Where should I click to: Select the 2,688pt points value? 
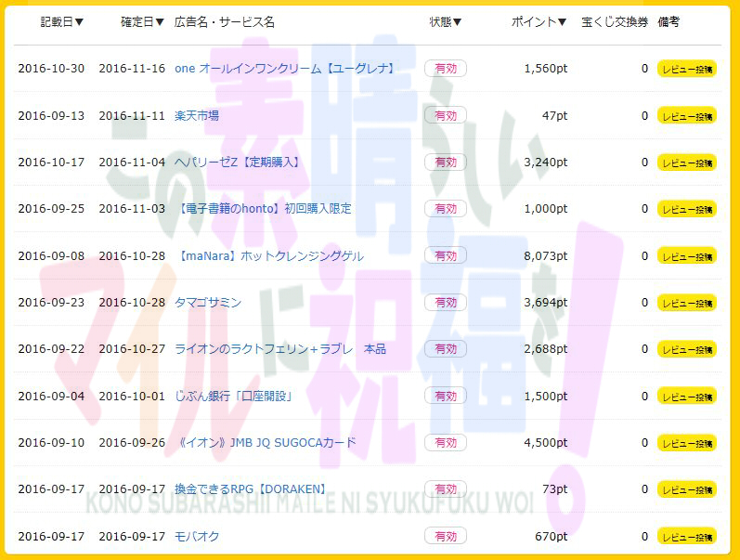[x=546, y=349]
